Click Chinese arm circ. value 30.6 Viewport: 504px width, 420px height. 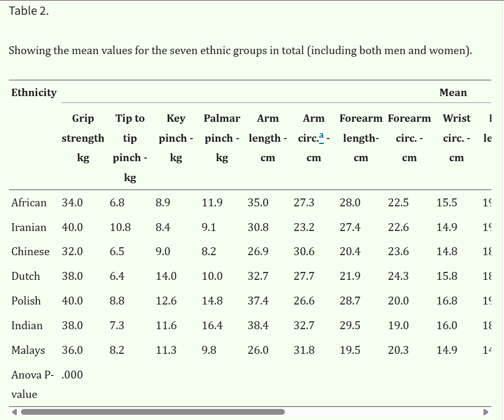(304, 251)
